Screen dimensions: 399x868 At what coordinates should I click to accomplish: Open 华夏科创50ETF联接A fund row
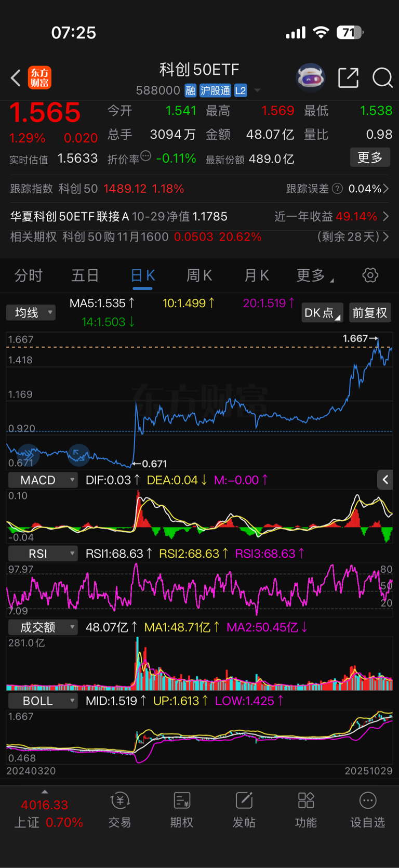(x=119, y=216)
